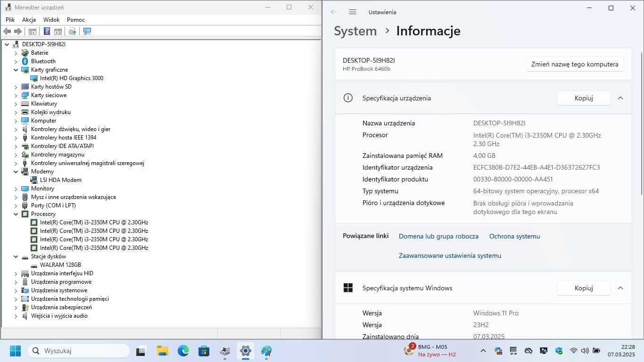Click the Forward arrow in Device Manager toolbar
This screenshot has height=362, width=644.
tap(18, 32)
